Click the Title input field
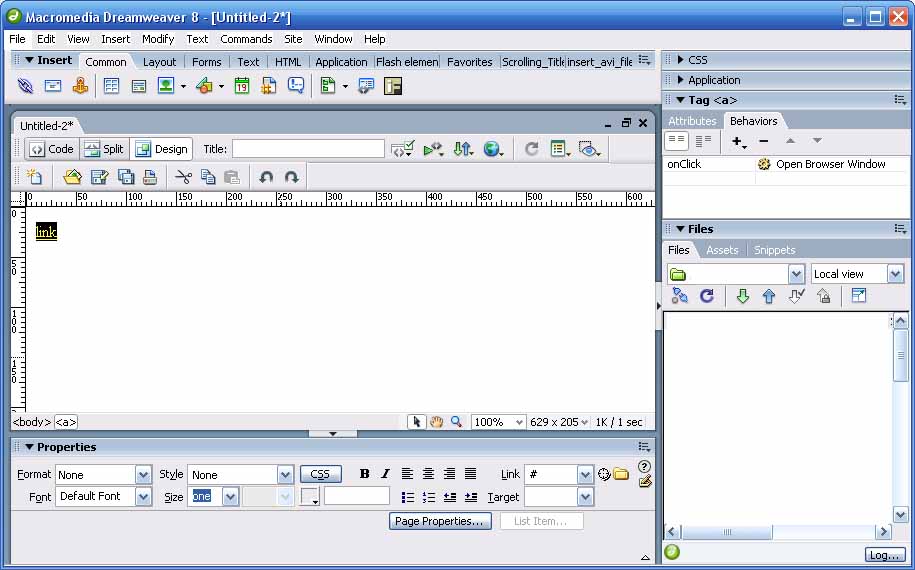Viewport: 915px width, 570px height. click(308, 149)
